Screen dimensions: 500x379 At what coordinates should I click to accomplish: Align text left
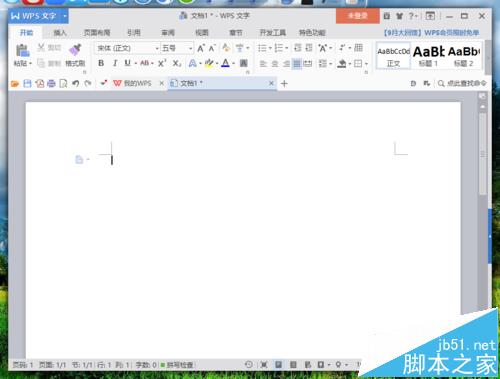pos(263,63)
